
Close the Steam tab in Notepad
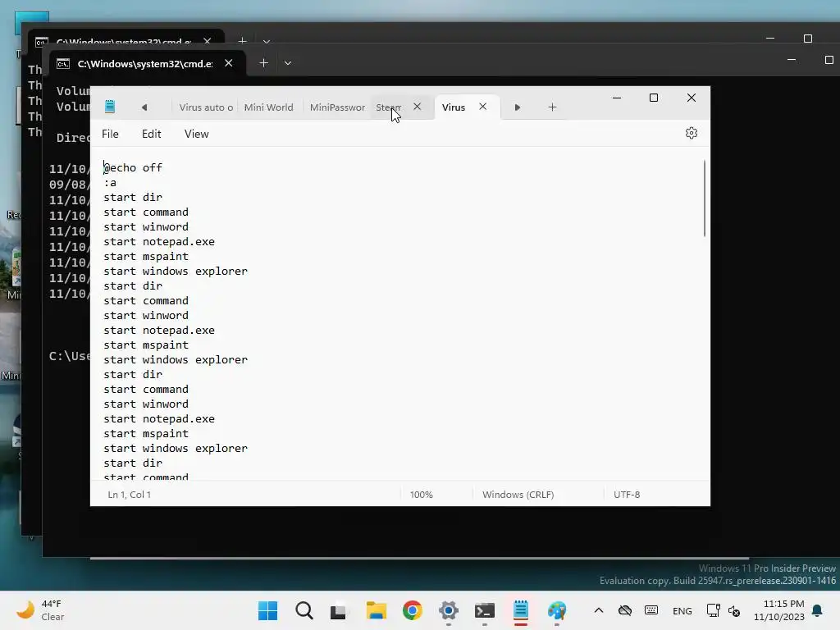417,107
